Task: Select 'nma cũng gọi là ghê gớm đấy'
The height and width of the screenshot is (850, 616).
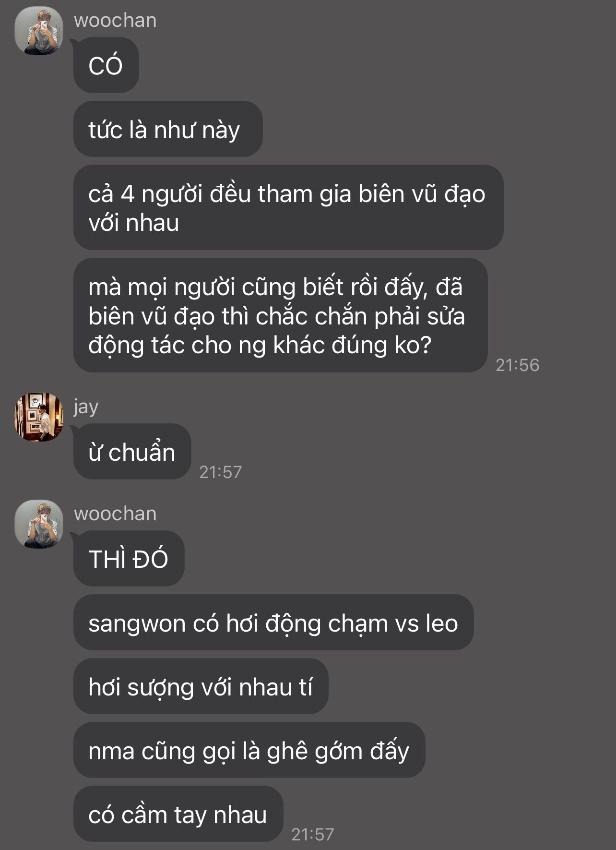Action: (x=249, y=750)
